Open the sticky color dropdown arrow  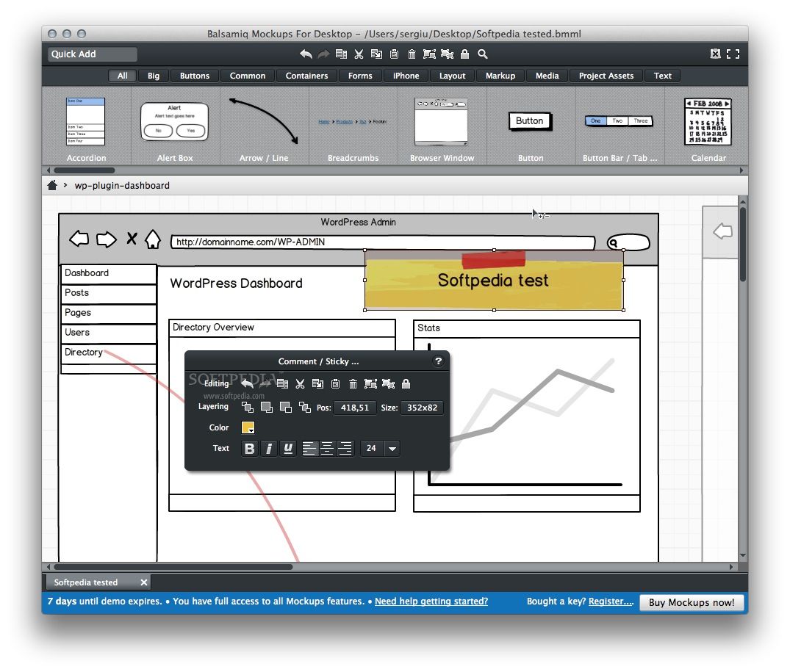(x=251, y=431)
